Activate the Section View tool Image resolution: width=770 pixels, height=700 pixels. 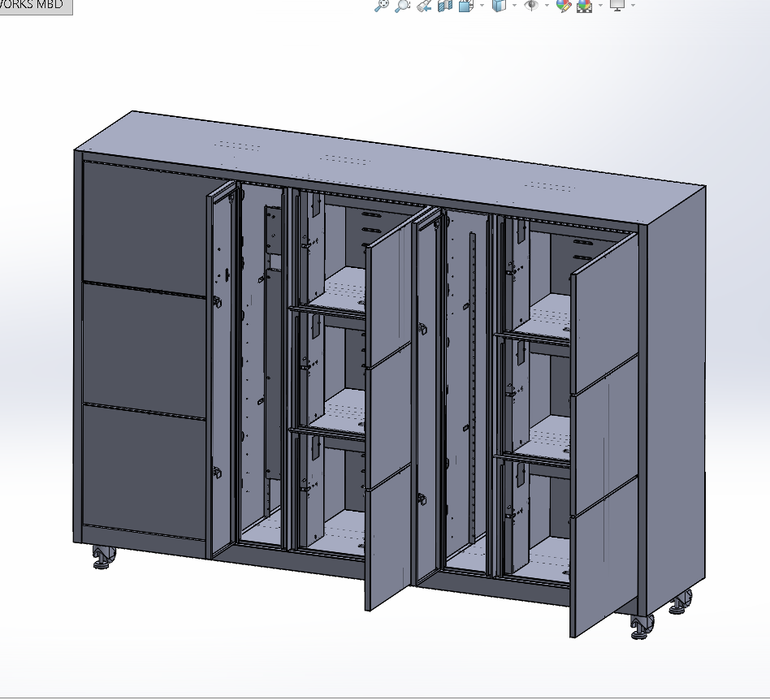(445, 5)
